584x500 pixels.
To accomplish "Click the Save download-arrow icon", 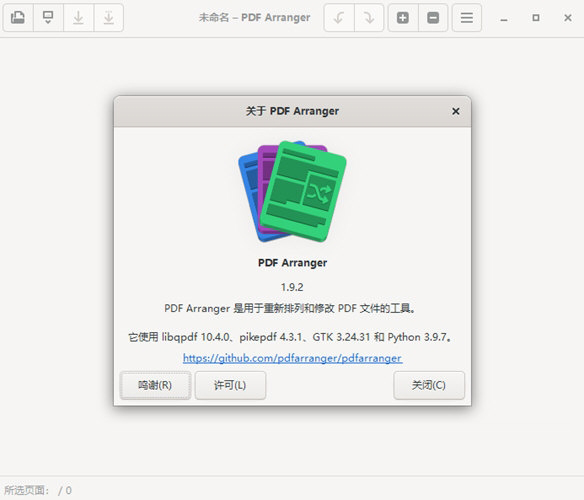I will point(78,18).
